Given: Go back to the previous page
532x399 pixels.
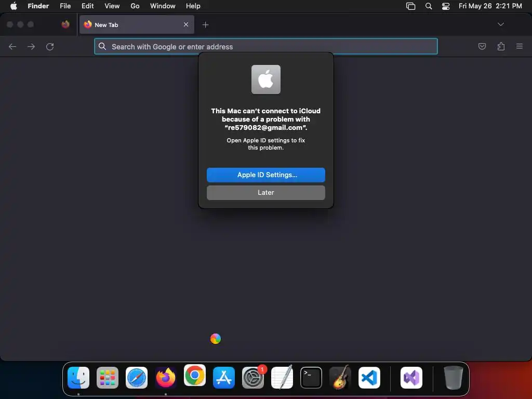Looking at the screenshot, I should [12, 46].
